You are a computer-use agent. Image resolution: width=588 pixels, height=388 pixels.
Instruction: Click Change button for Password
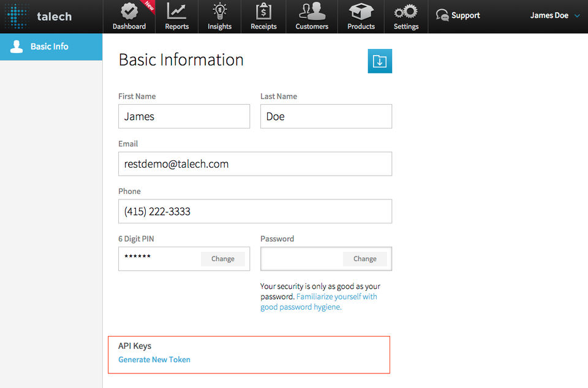click(x=364, y=259)
